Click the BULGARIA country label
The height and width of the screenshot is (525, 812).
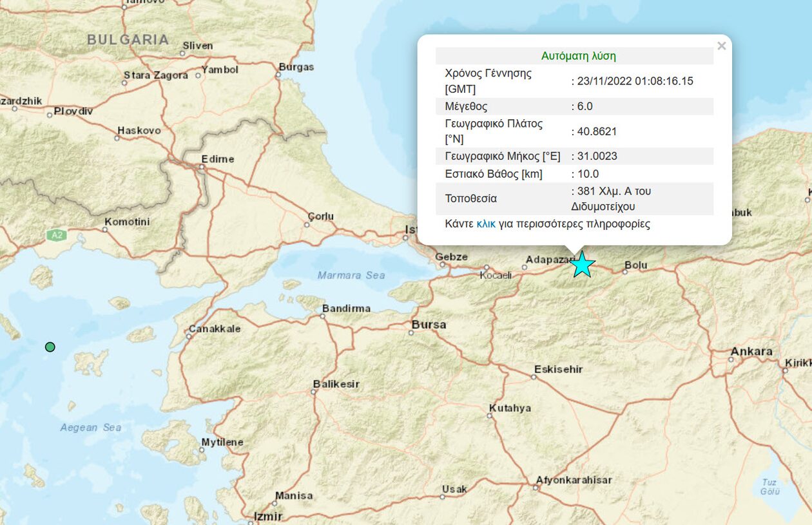click(128, 40)
